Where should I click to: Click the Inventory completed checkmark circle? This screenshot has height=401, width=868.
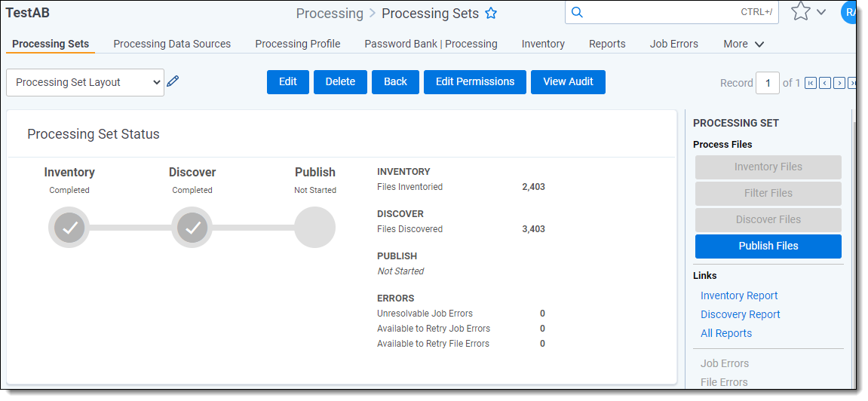pyautogui.click(x=69, y=228)
